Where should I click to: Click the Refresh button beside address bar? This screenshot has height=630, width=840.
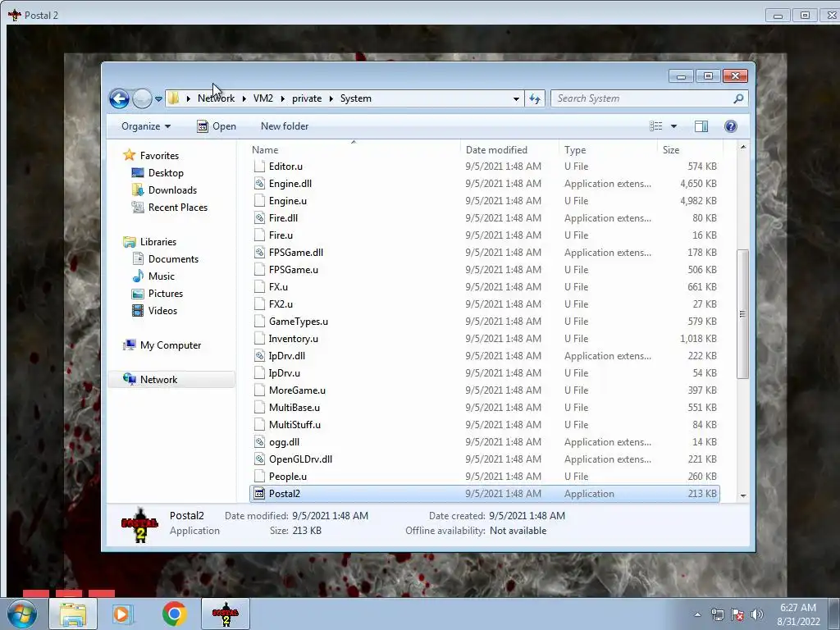coord(535,98)
